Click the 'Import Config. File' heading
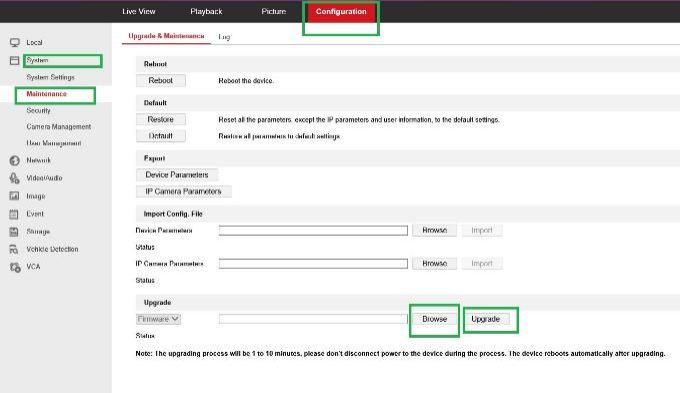The height and width of the screenshot is (393, 680). pyautogui.click(x=173, y=214)
